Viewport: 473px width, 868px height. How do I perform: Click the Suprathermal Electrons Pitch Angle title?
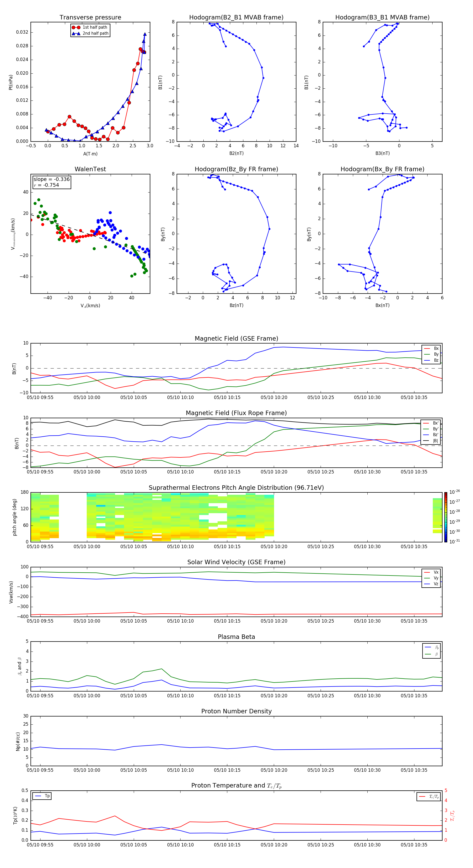pyautogui.click(x=236, y=488)
